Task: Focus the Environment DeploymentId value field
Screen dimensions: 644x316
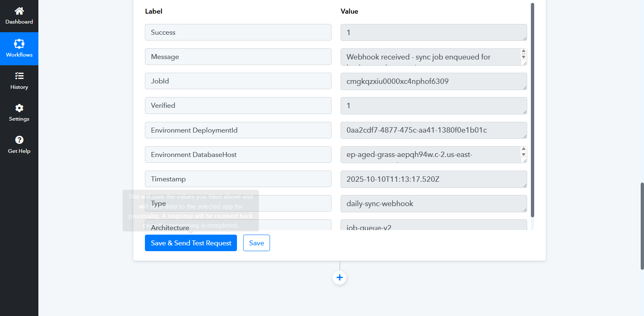Action: (433, 130)
